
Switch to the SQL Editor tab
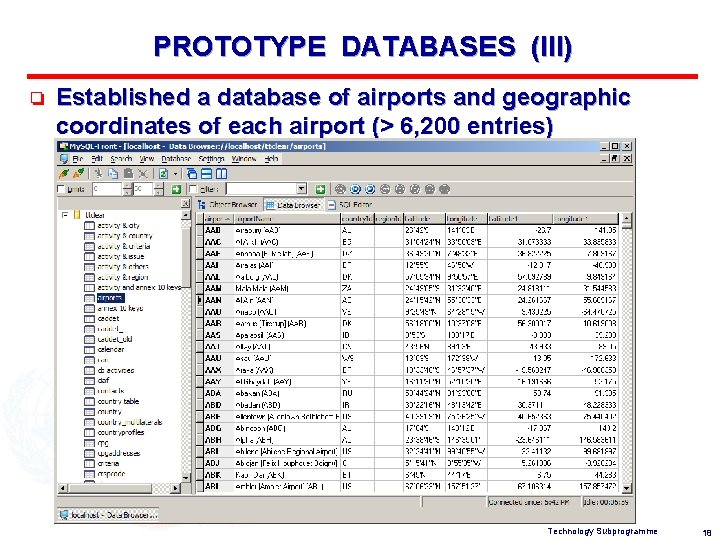pos(350,205)
